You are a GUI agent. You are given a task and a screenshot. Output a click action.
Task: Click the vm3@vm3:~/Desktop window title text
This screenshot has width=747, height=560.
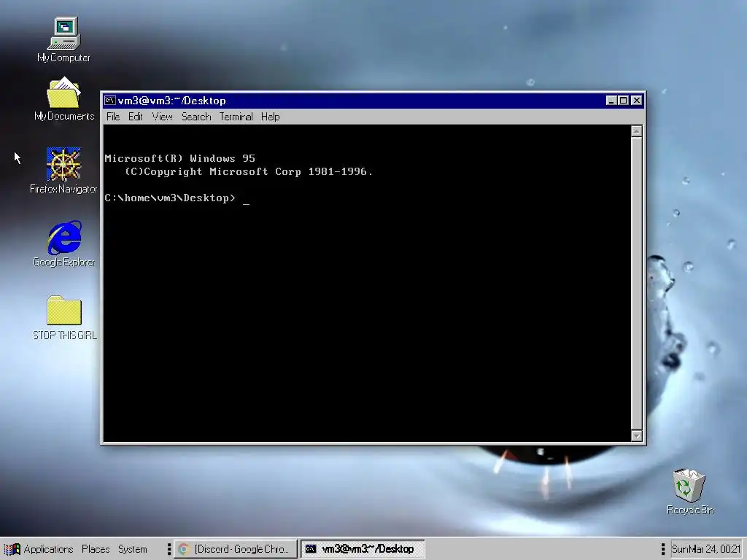[171, 101]
